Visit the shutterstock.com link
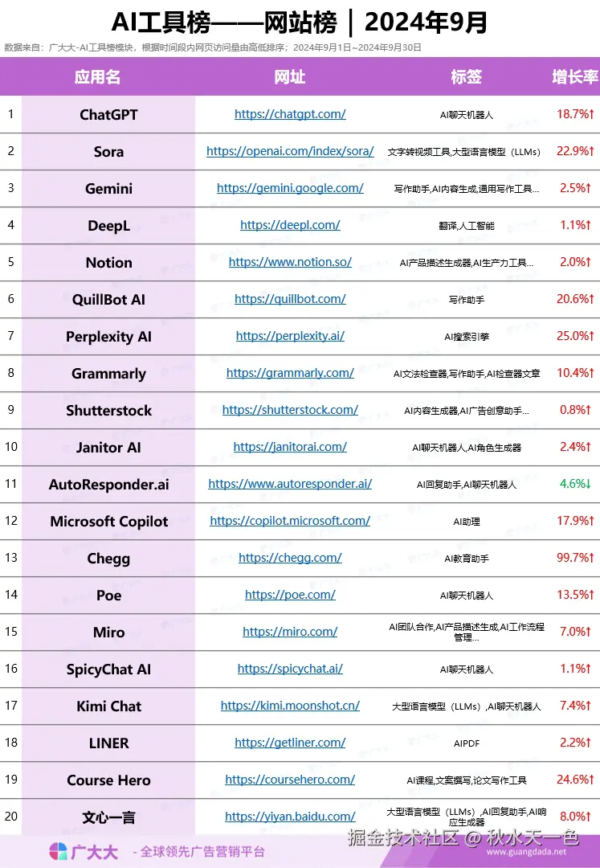 click(x=290, y=410)
